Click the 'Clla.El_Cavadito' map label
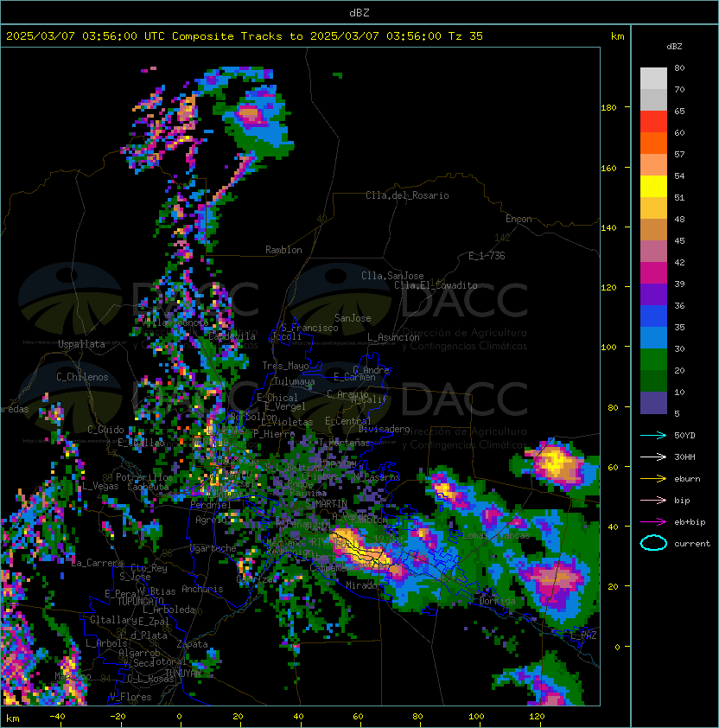719x728 pixels. [x=436, y=285]
